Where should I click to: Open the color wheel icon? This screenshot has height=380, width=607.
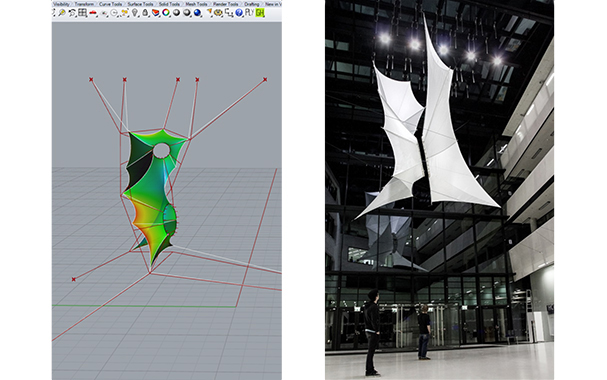[166, 13]
